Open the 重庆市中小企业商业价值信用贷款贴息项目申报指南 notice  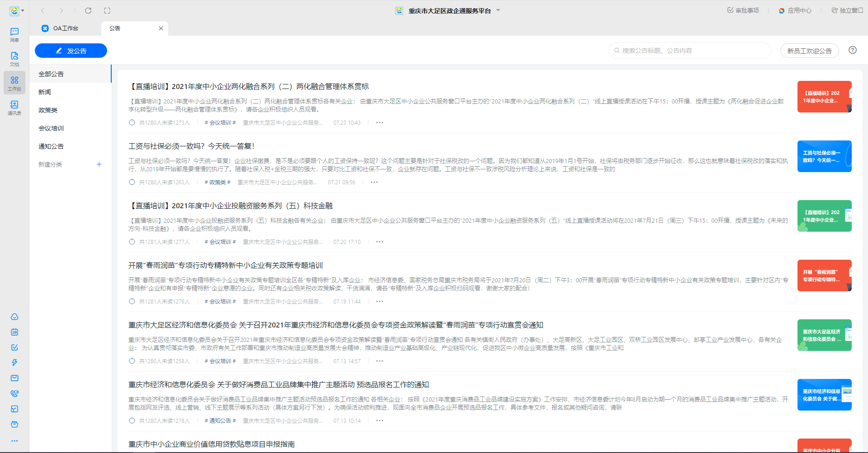click(x=212, y=444)
